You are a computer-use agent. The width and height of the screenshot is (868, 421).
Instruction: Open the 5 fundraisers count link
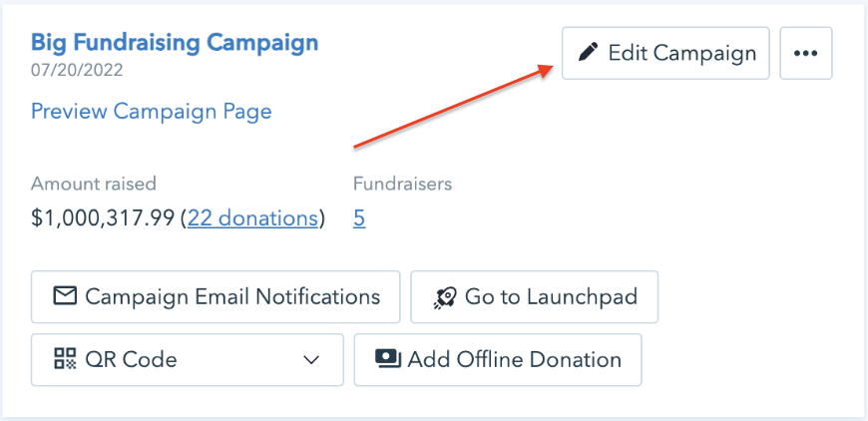[x=359, y=217]
